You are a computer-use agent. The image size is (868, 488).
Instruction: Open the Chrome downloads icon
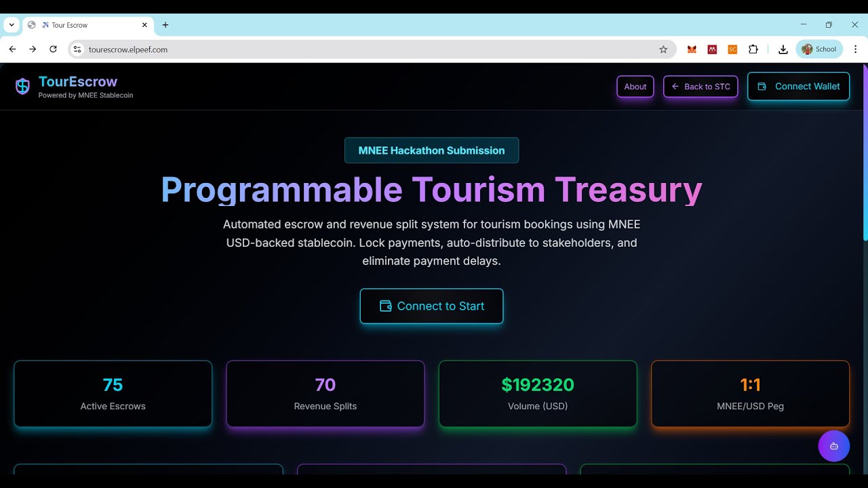click(783, 49)
